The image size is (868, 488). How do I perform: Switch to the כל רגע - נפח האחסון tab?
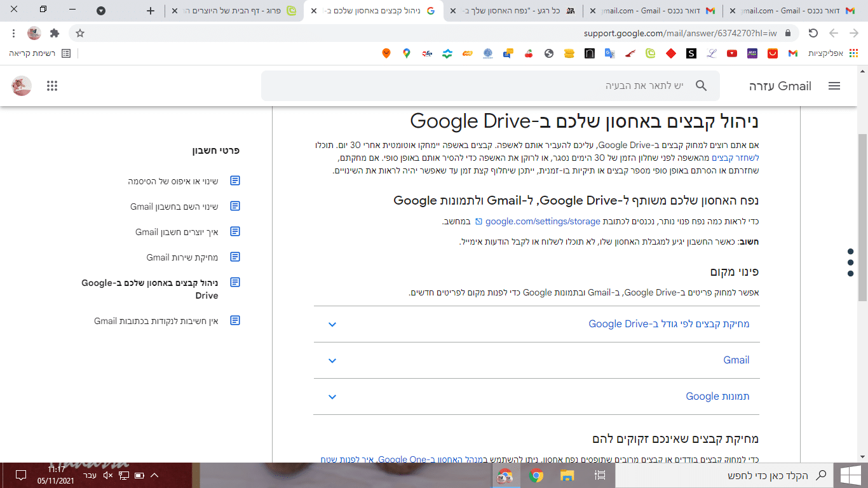512,11
